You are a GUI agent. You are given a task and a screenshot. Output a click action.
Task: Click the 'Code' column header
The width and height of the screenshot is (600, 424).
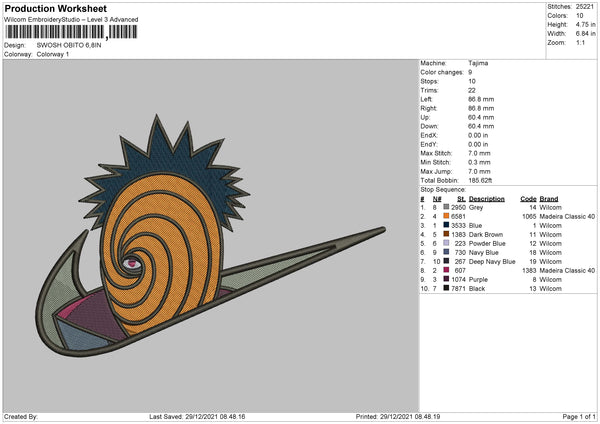point(528,199)
